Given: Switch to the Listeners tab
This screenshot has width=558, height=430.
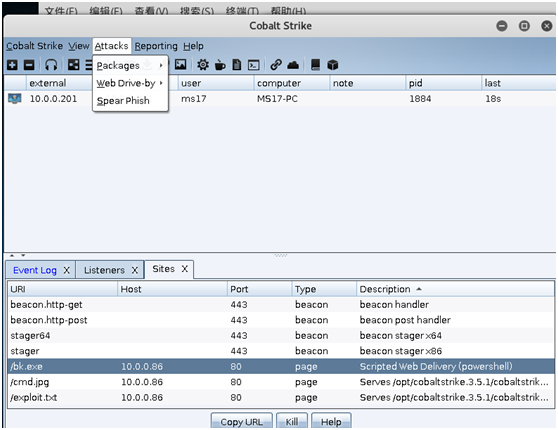Looking at the screenshot, I should pos(104,270).
